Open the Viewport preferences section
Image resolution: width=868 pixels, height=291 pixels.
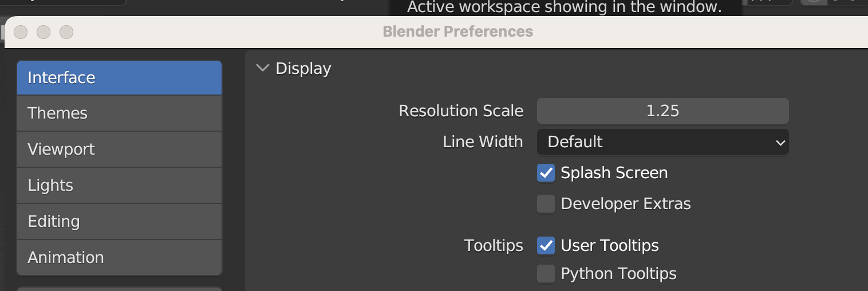pos(119,150)
